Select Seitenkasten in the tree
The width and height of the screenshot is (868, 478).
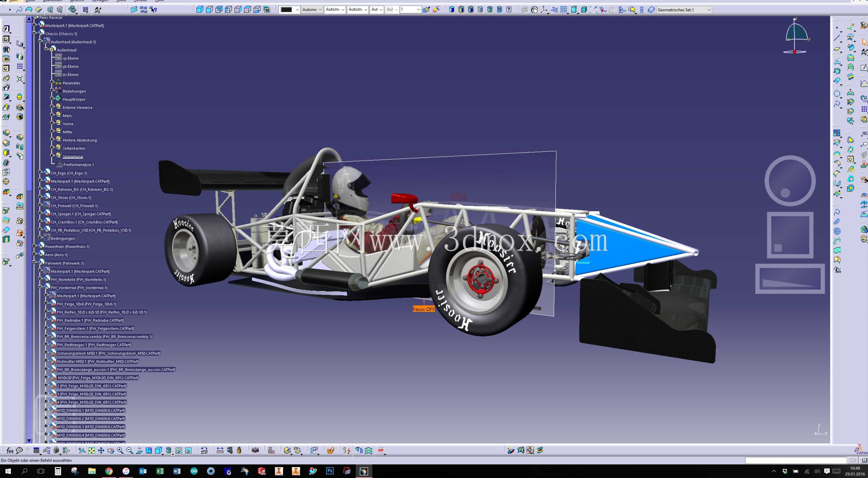click(74, 148)
